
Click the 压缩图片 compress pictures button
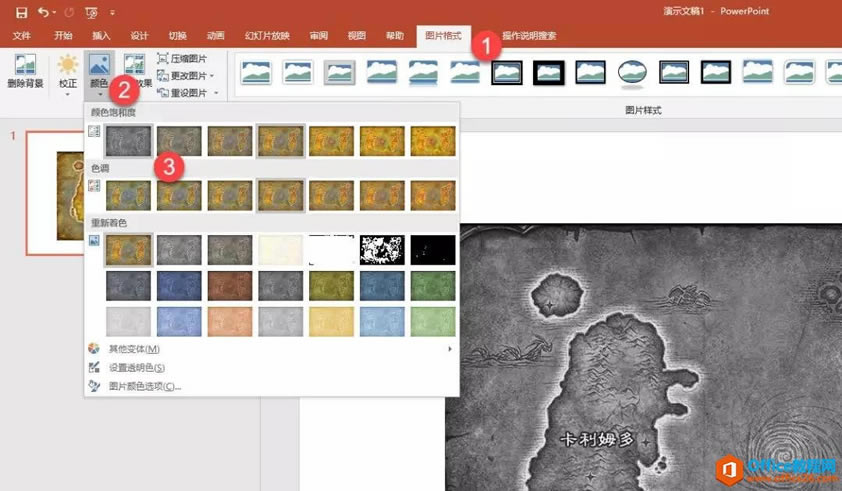click(182, 59)
